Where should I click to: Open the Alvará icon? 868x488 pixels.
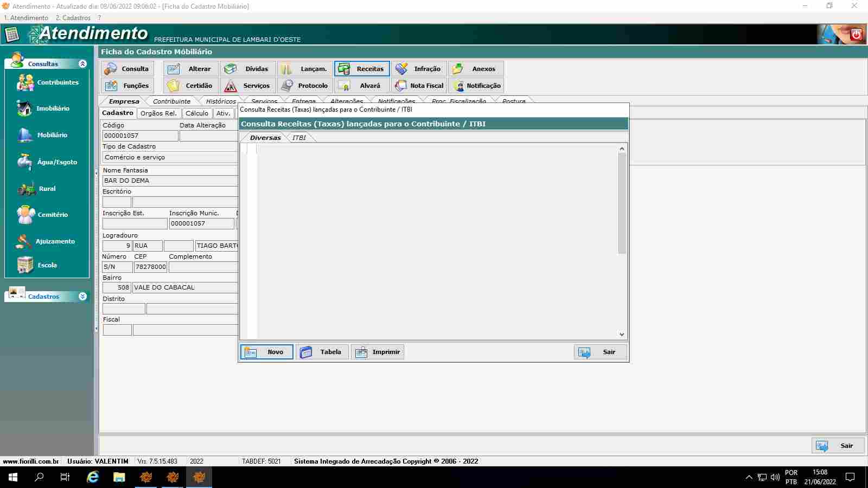coord(344,86)
